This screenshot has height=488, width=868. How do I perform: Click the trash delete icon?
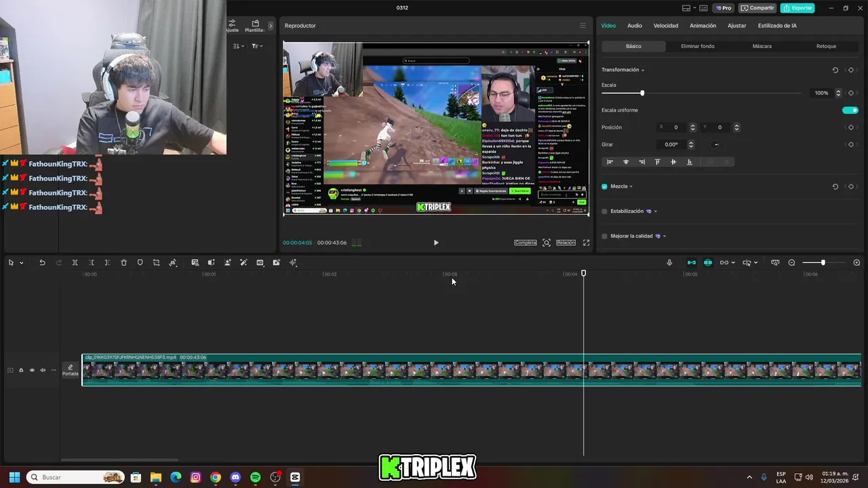pos(123,262)
